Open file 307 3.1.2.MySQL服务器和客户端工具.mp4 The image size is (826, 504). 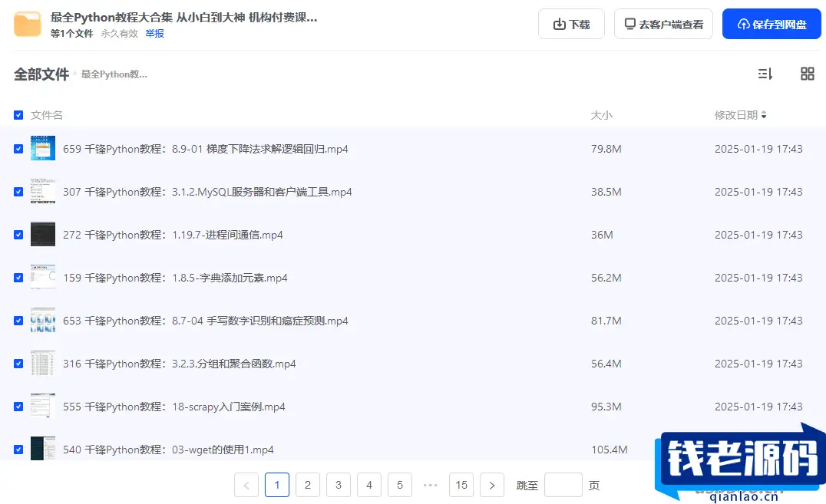click(x=207, y=192)
